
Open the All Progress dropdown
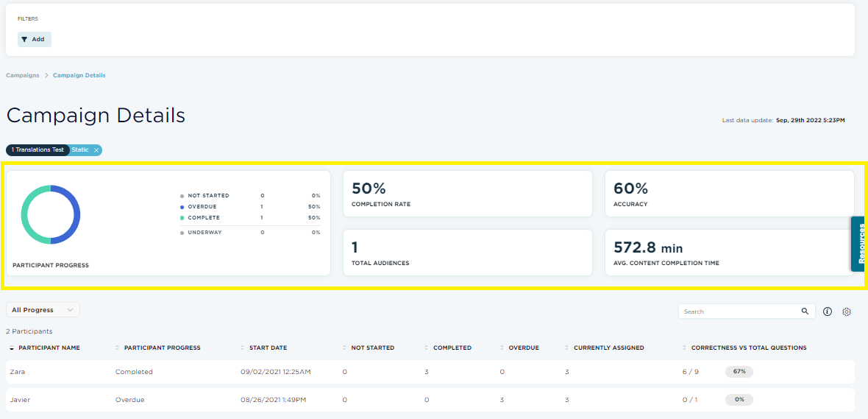click(x=43, y=310)
